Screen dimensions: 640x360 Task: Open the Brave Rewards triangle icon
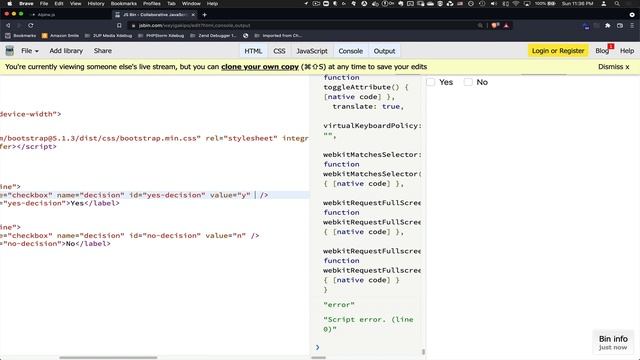point(507,25)
